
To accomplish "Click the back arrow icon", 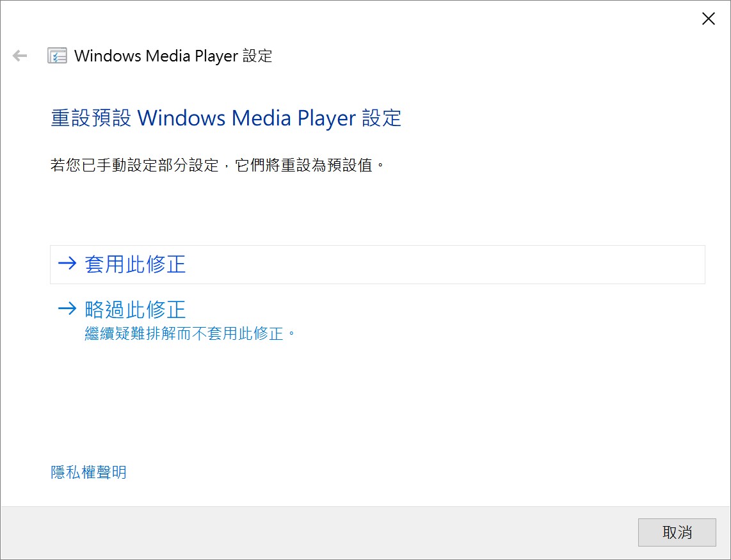I will 20,56.
